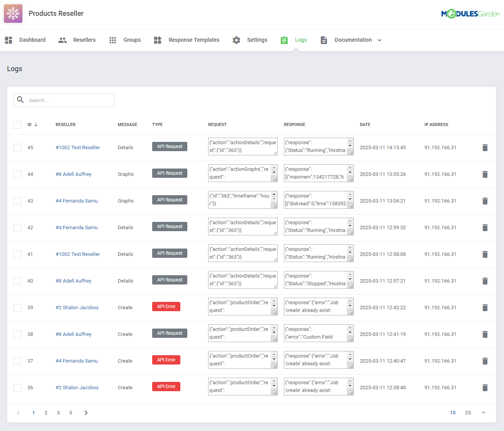Open reseller #1002 Test Reseller
Image resolution: width=504 pixels, height=431 pixels.
pyautogui.click(x=78, y=147)
